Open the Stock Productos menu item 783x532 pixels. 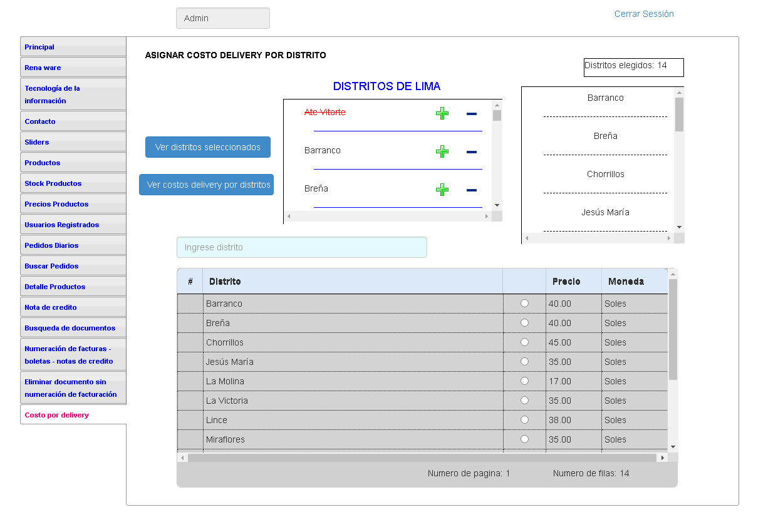[x=53, y=183]
